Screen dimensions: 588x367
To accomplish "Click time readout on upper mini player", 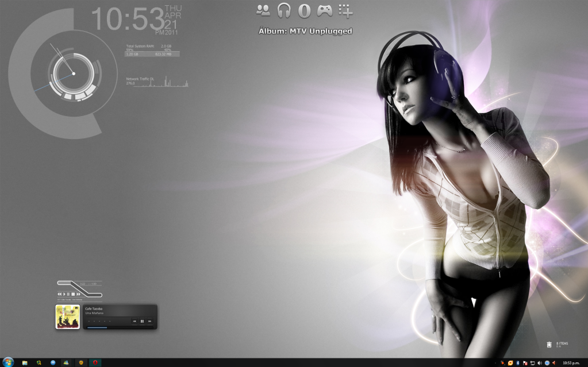I will click(89, 284).
